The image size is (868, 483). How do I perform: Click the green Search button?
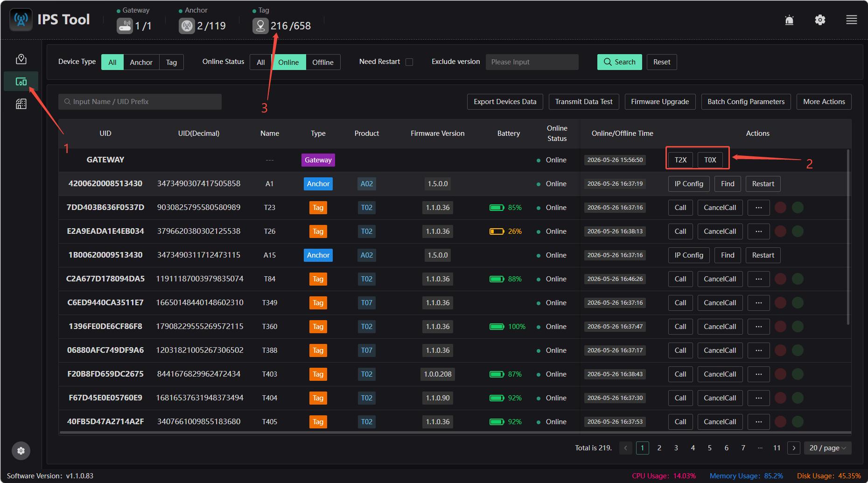[x=620, y=62]
